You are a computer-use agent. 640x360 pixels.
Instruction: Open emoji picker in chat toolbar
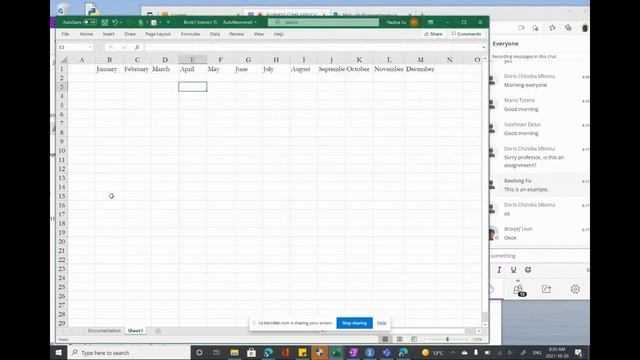pyautogui.click(x=528, y=270)
